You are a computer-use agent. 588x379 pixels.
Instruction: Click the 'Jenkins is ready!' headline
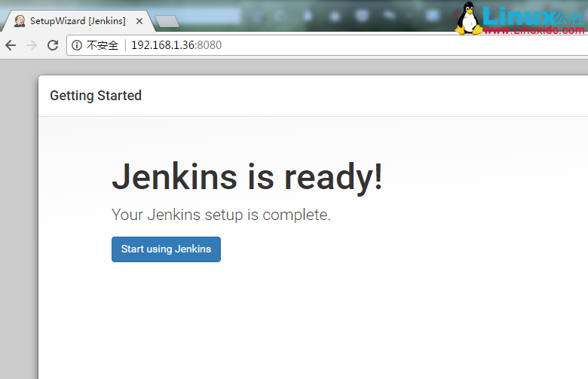point(247,177)
